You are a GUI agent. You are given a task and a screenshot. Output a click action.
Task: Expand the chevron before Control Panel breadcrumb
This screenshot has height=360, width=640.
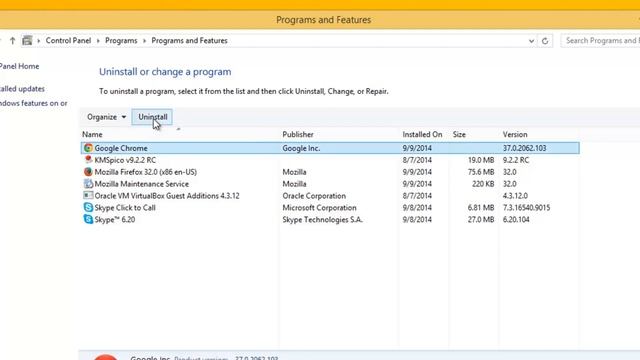click(39, 41)
